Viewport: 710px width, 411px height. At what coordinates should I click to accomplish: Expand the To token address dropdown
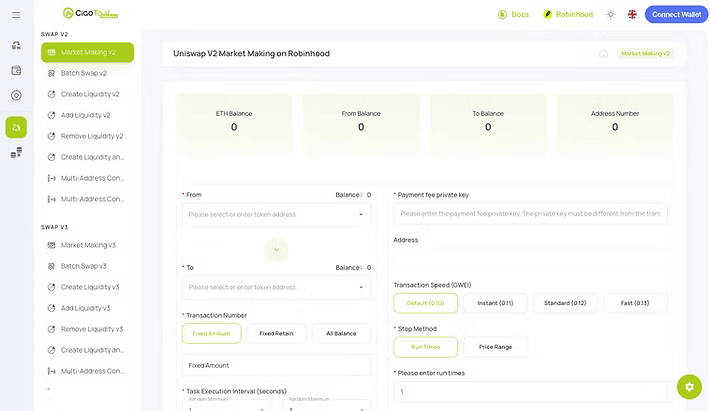pos(276,287)
